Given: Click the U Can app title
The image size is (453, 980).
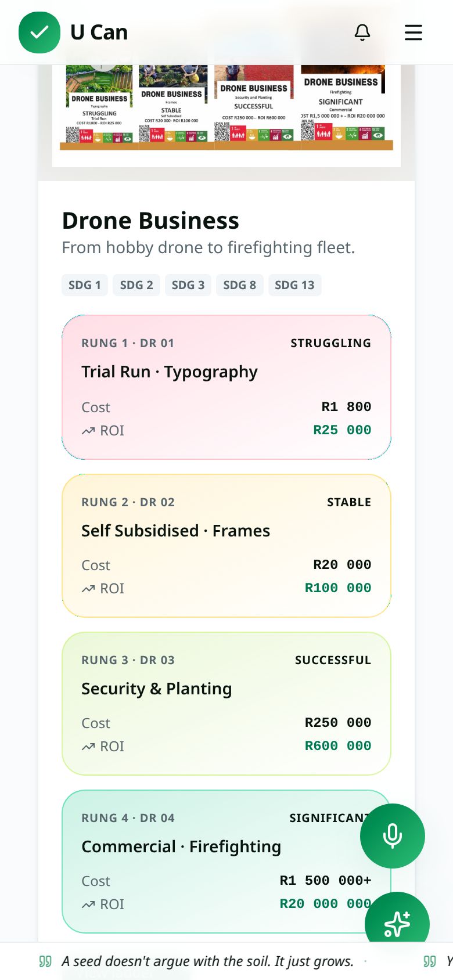Looking at the screenshot, I should click(x=99, y=33).
